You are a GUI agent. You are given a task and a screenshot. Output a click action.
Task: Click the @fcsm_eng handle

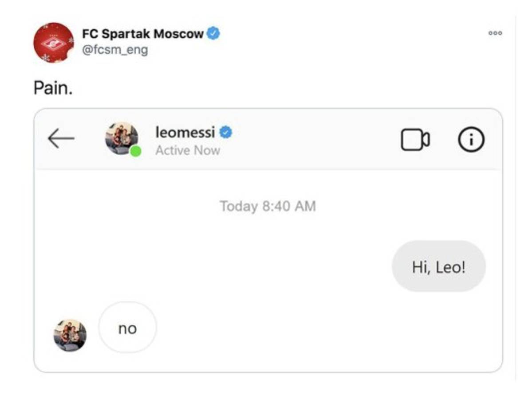tap(115, 50)
